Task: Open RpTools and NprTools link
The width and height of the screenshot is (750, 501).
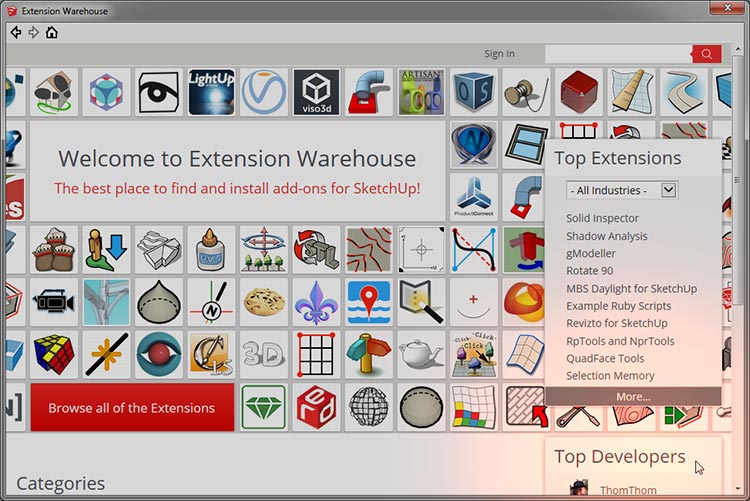Action: point(620,341)
